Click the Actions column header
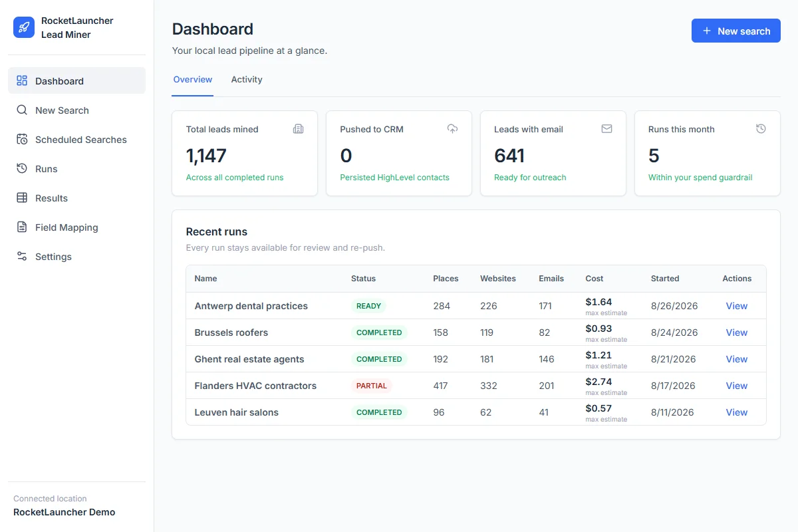 [x=737, y=279]
